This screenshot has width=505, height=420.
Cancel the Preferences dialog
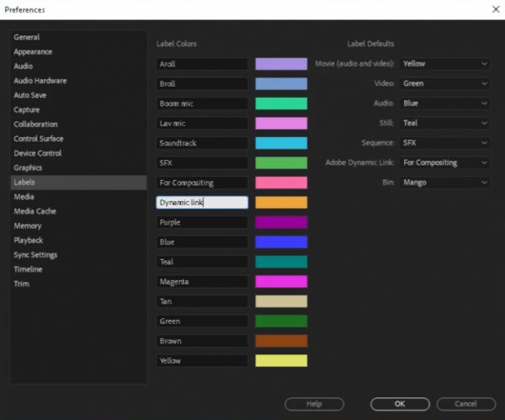tap(465, 404)
